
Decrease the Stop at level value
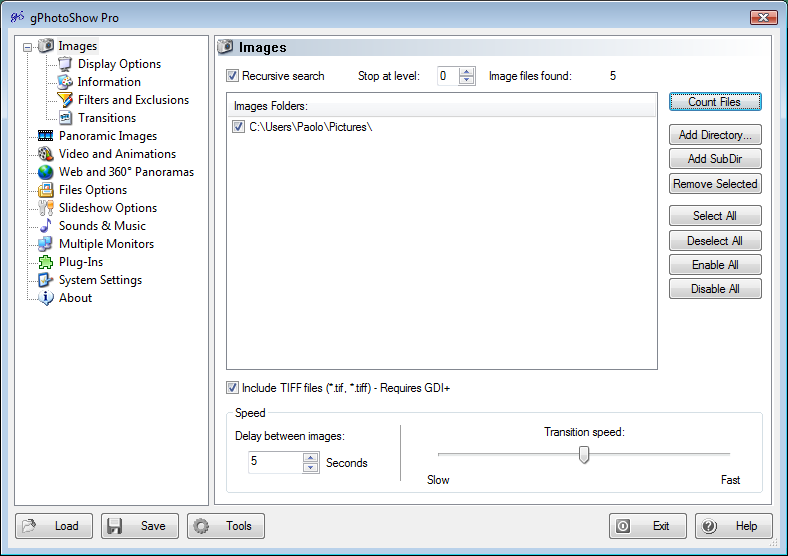[467, 80]
